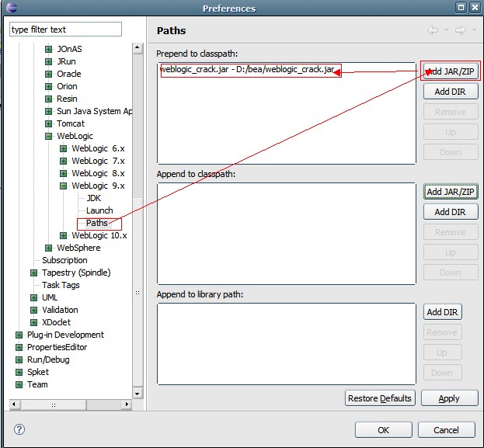Expand the Tomcat node
Viewport: 484px width, 448px height.
48,123
